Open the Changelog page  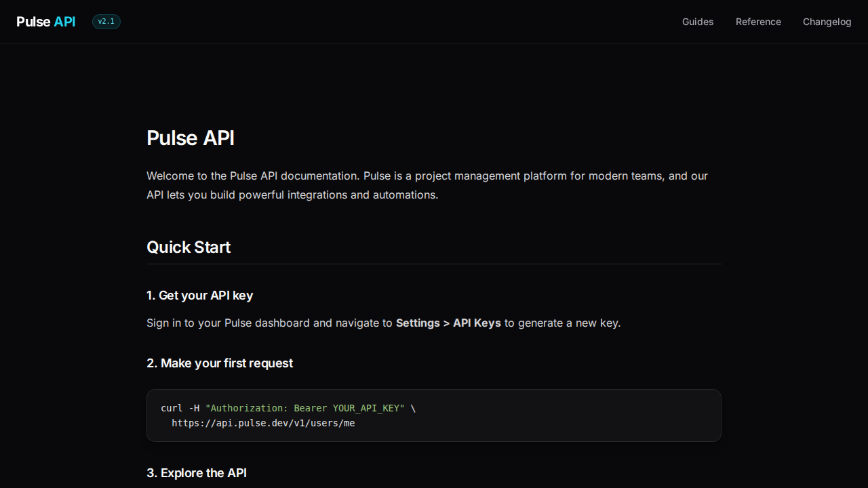(827, 22)
